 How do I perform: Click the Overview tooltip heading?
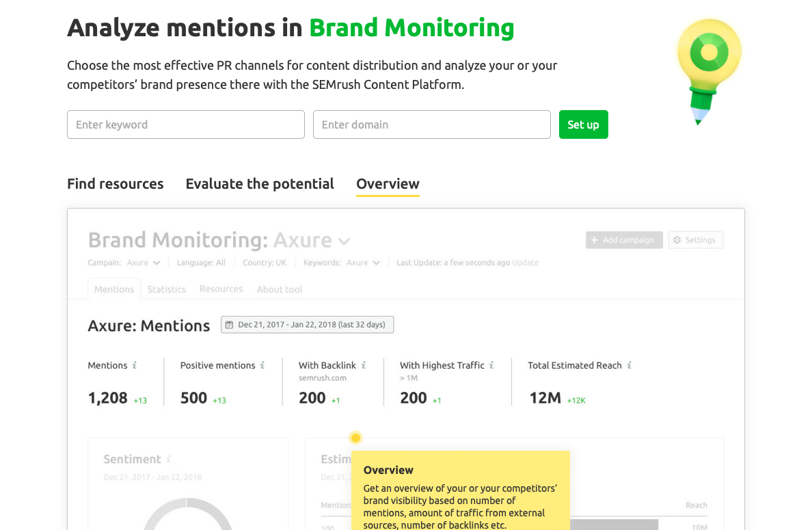[x=388, y=470]
